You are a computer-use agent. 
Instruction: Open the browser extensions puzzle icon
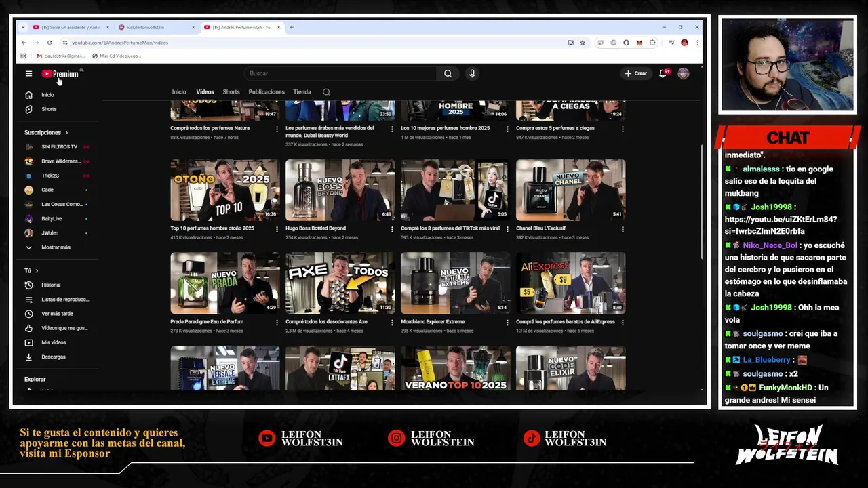652,42
